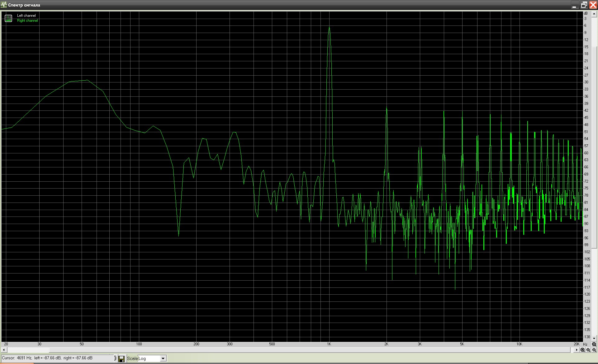Restore down the spectrum window
The image size is (598, 364).
pyautogui.click(x=584, y=5)
